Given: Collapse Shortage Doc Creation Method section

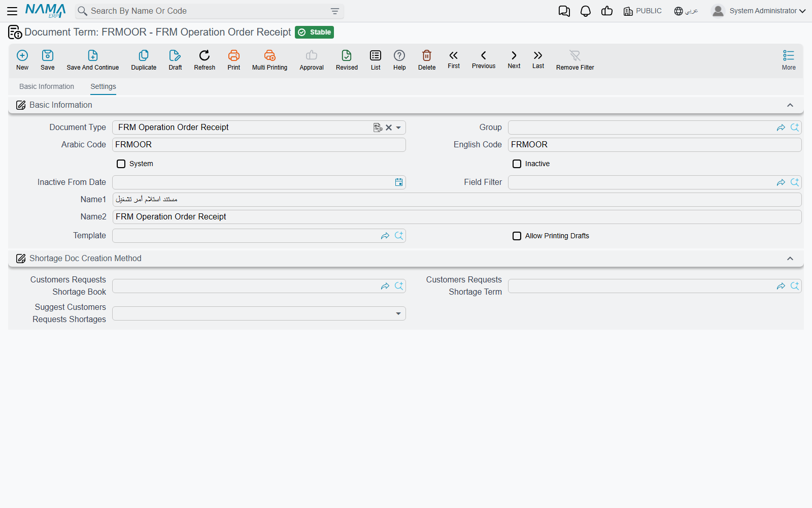Looking at the screenshot, I should (790, 259).
